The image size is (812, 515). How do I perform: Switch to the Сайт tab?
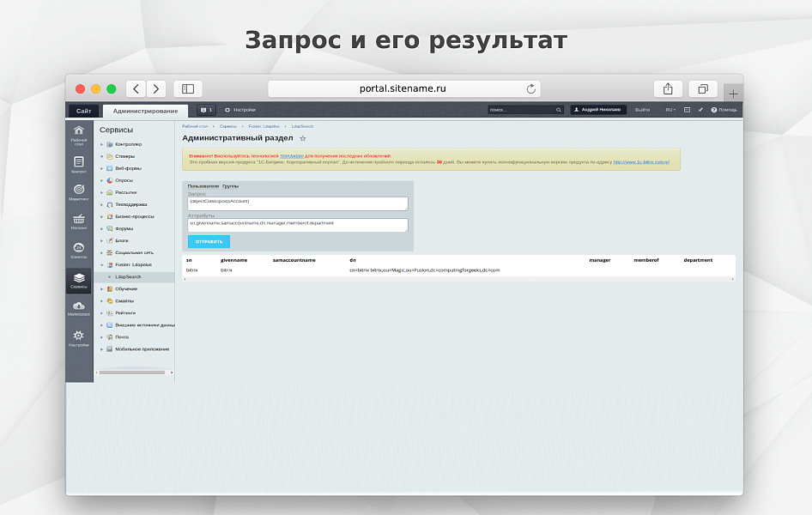83,111
